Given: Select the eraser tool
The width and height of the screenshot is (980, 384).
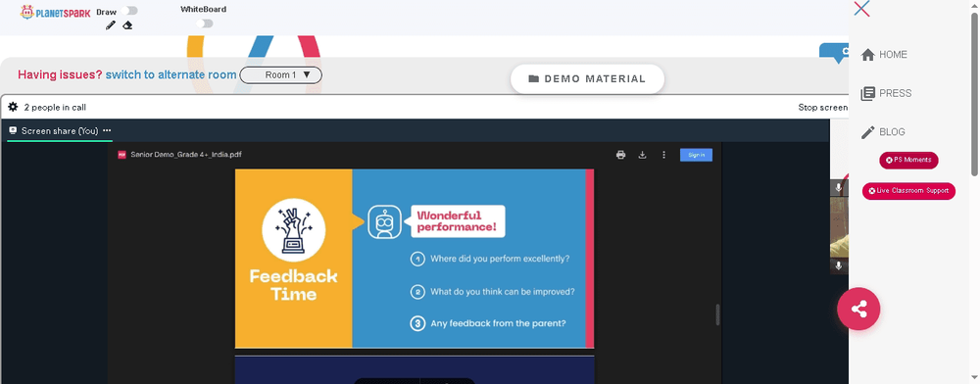Looking at the screenshot, I should pos(127,24).
